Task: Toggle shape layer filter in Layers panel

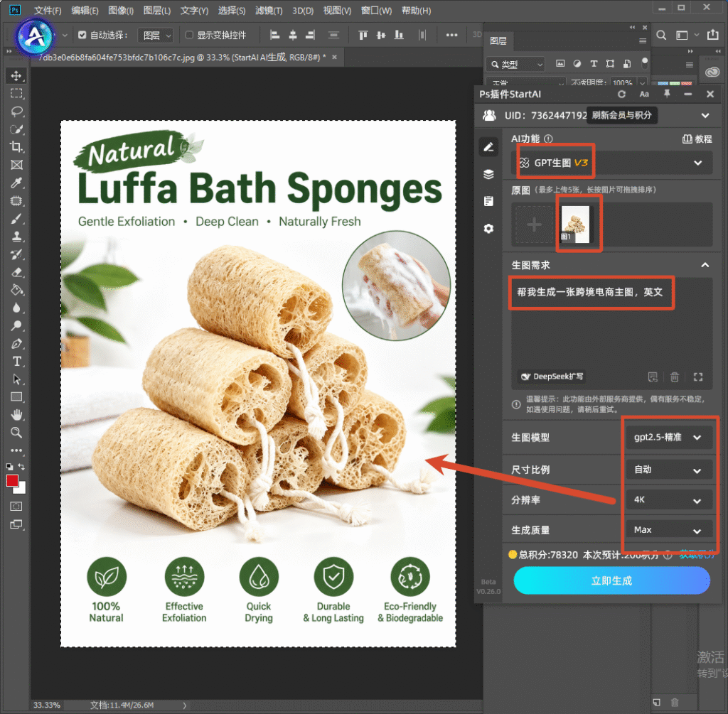Action: tap(611, 63)
